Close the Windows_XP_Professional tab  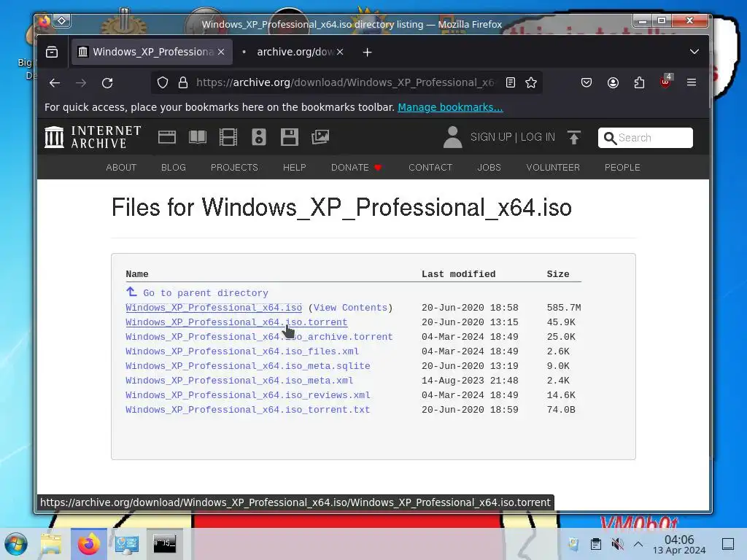[221, 52]
